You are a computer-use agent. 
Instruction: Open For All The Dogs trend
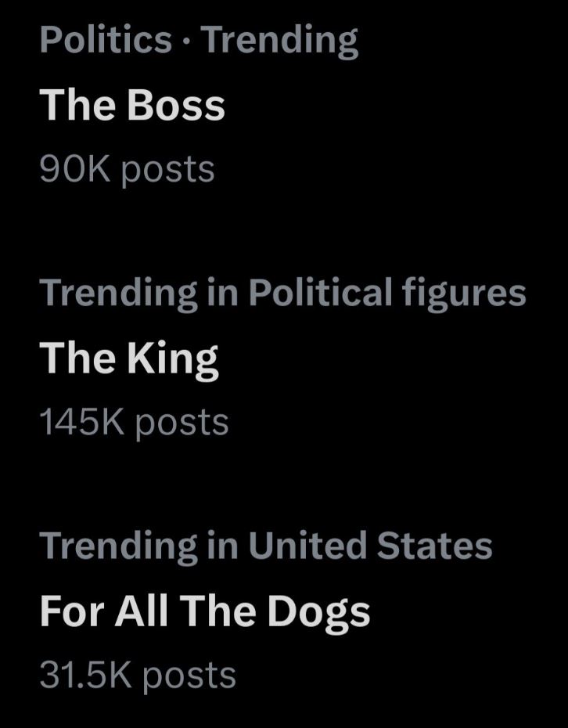(x=205, y=612)
